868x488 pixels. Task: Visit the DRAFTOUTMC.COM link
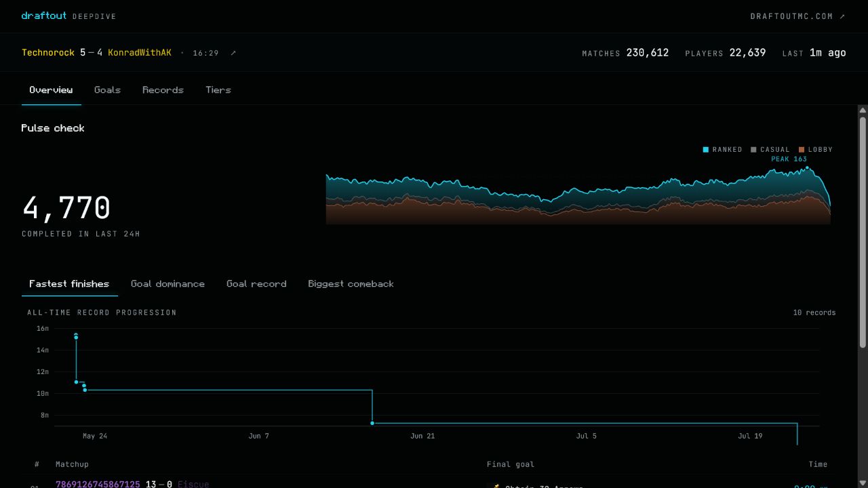click(797, 16)
